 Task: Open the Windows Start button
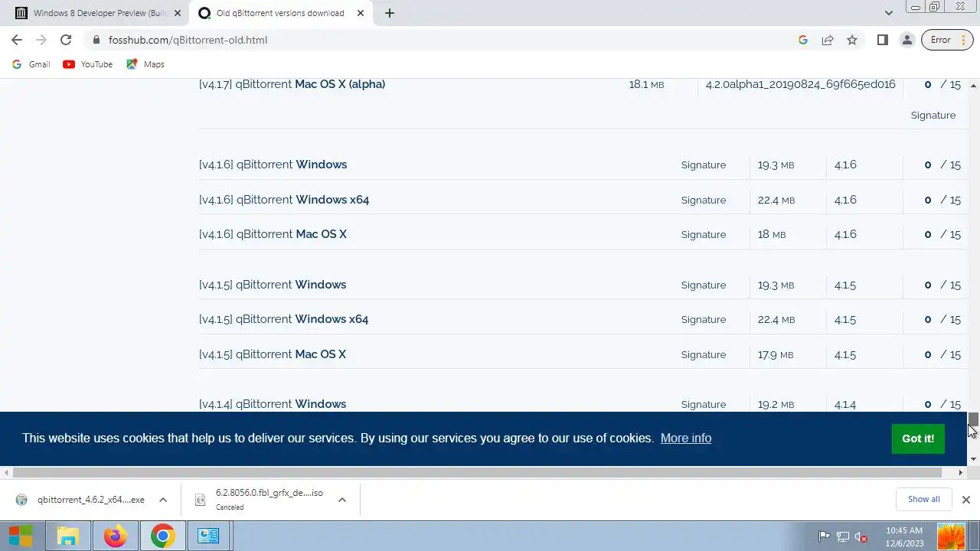click(x=21, y=536)
